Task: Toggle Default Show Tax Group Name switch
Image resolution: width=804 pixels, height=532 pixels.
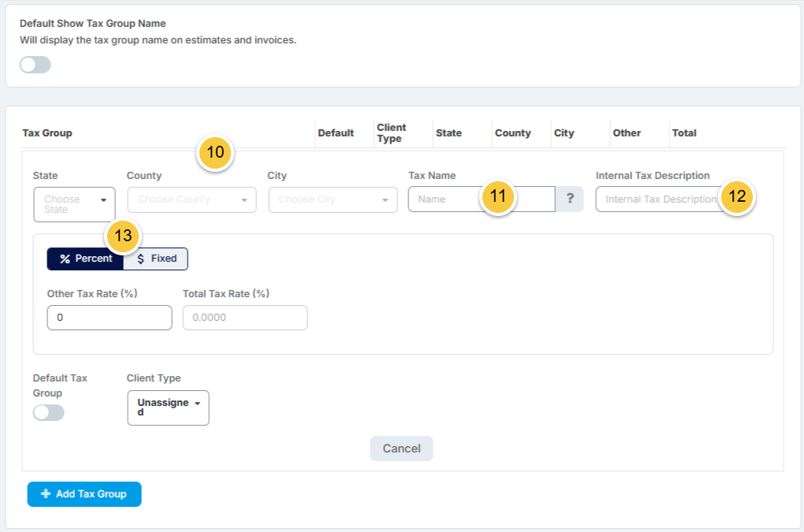Action: click(x=35, y=65)
